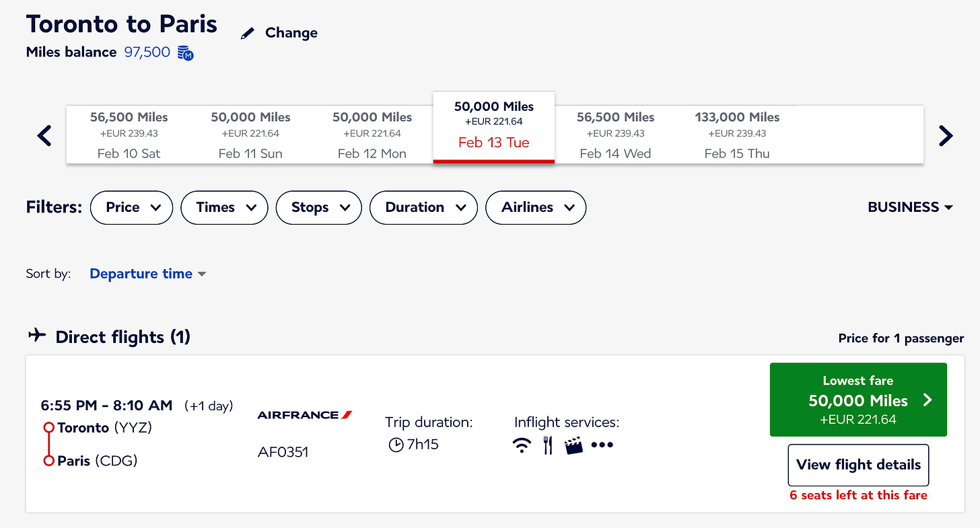980x528 pixels.
Task: Open View flight details
Action: [858, 465]
